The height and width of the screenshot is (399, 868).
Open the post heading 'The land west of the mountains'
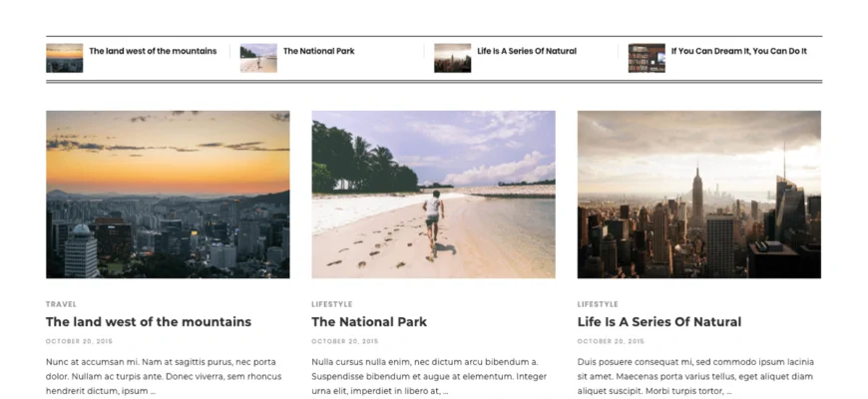pos(149,322)
